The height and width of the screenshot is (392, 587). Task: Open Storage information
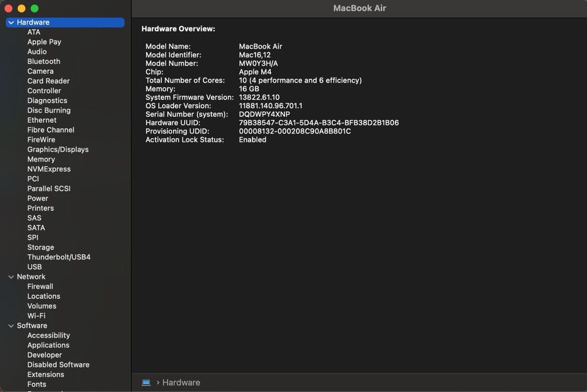coord(41,247)
